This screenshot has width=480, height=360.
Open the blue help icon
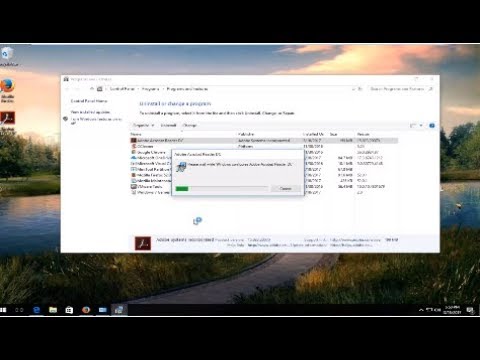(x=432, y=125)
